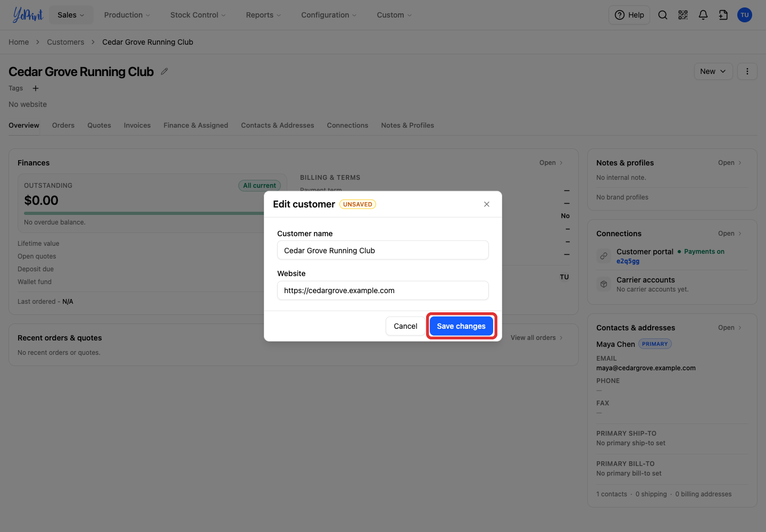Viewport: 766px width, 532px height.
Task: Add a tag with the plus icon
Action: [x=36, y=88]
